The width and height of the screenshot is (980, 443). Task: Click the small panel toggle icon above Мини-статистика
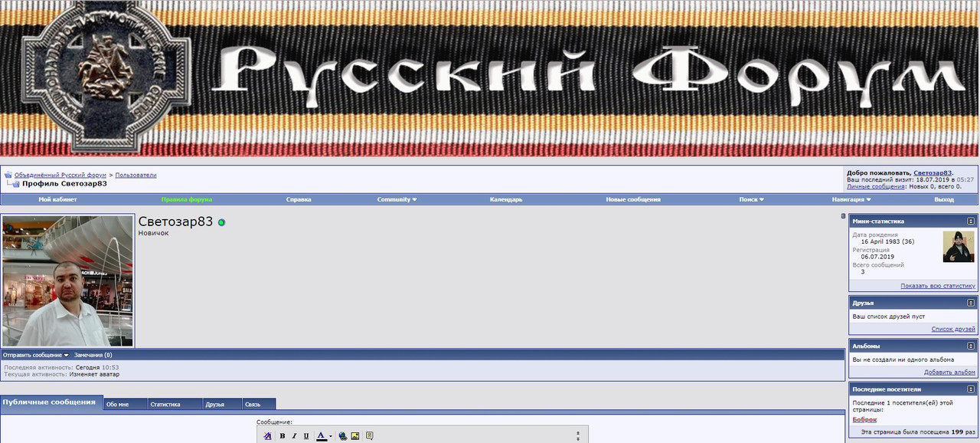pos(843,216)
